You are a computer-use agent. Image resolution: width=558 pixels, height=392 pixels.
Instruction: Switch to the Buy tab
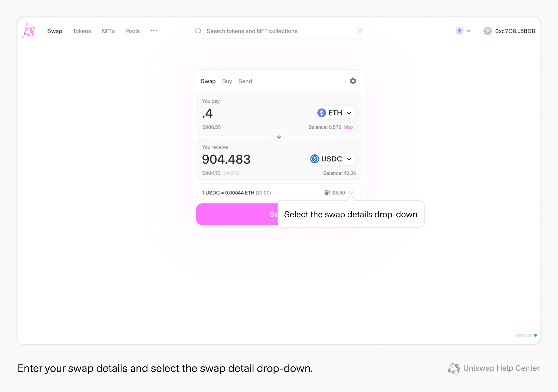(227, 81)
